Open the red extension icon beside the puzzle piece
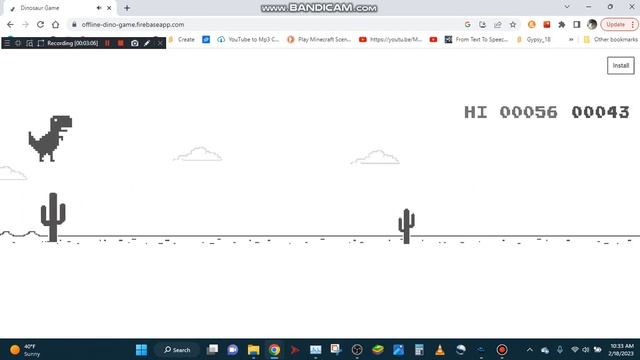Screen dimensions: 640x360 point(547,24)
